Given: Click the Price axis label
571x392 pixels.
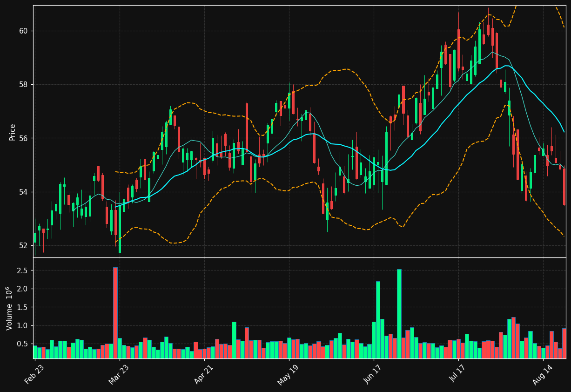Looking at the screenshot, I should pos(13,132).
